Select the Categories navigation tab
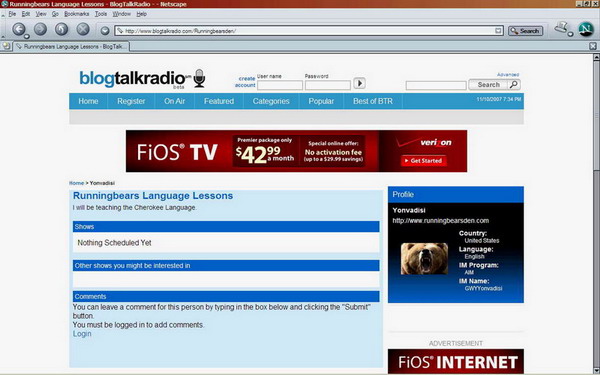 [x=271, y=101]
